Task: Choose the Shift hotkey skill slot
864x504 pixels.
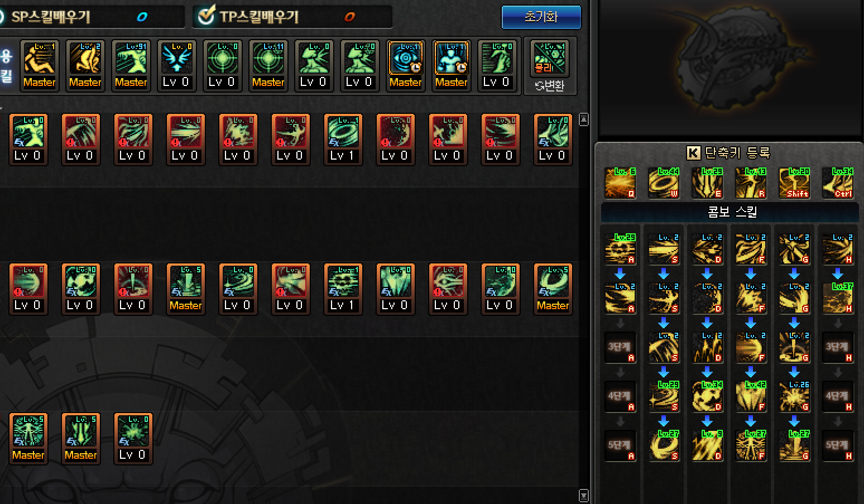Action: [794, 183]
